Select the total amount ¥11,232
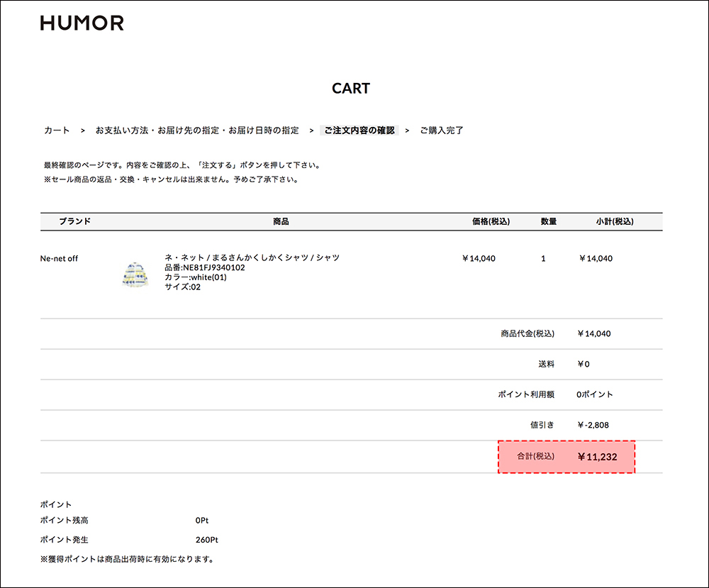This screenshot has height=588, width=709. pos(597,457)
